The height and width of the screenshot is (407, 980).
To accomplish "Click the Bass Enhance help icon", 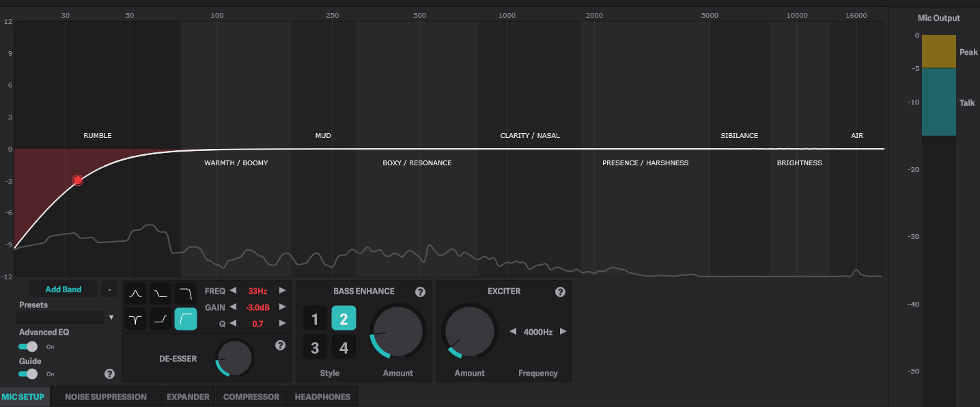I will coord(421,292).
